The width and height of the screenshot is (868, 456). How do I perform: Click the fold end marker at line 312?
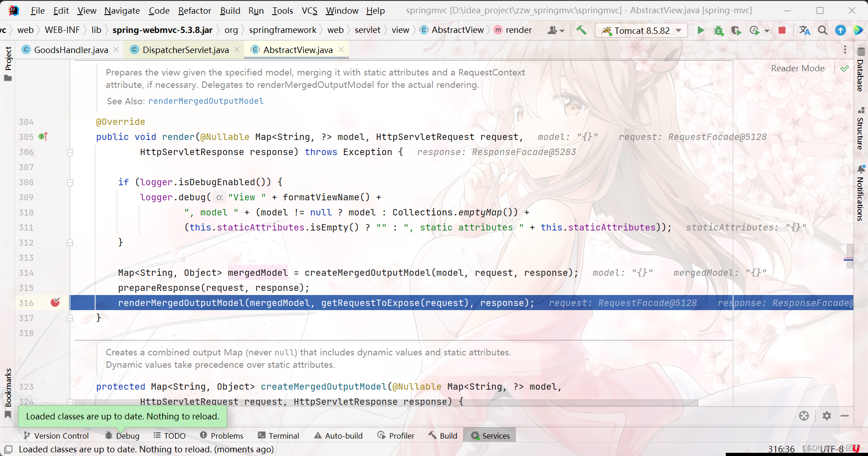70,242
